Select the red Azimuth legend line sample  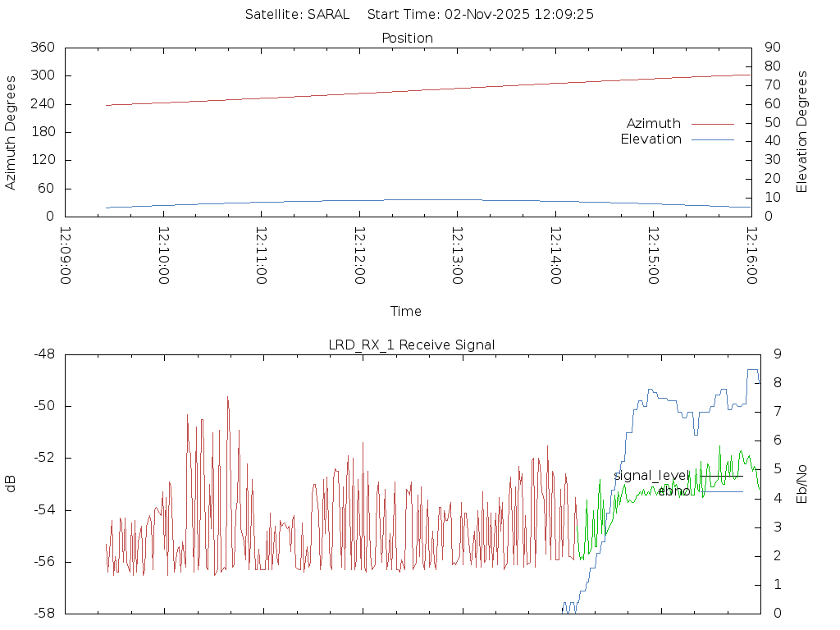click(712, 124)
